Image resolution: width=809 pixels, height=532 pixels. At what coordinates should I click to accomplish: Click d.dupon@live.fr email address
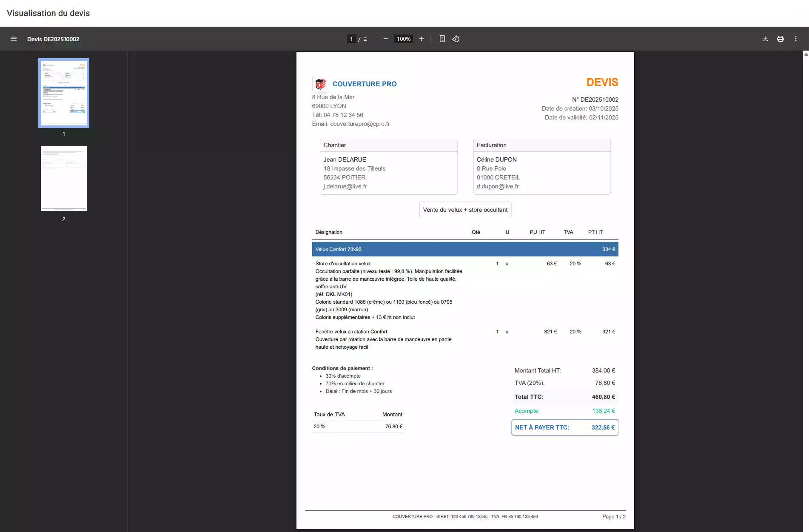(x=497, y=186)
